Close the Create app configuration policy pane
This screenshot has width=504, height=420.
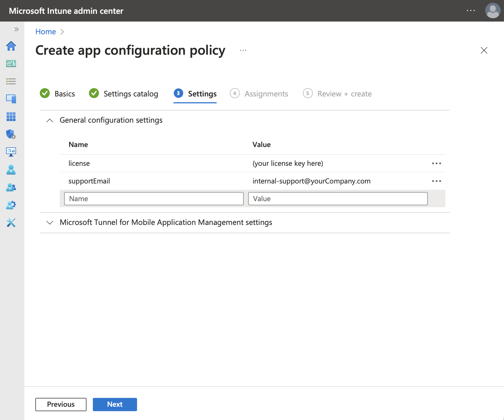(x=484, y=50)
